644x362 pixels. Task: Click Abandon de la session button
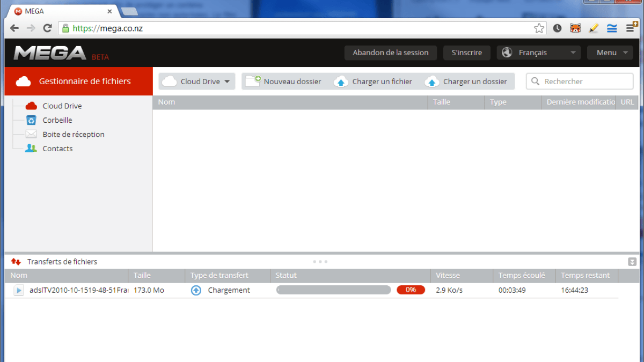pos(391,53)
